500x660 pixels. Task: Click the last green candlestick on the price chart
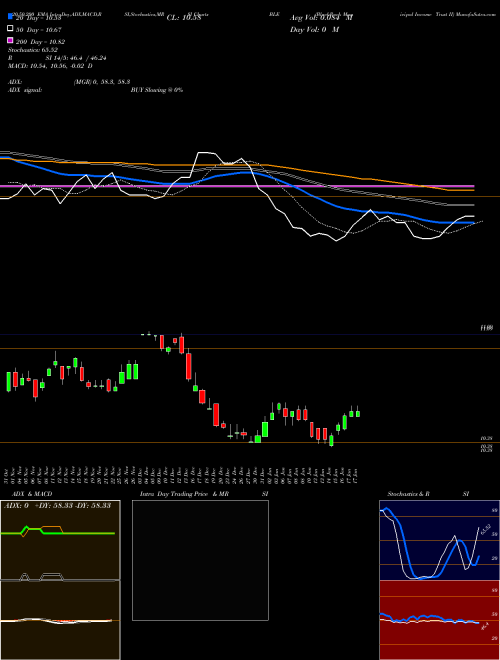358,413
